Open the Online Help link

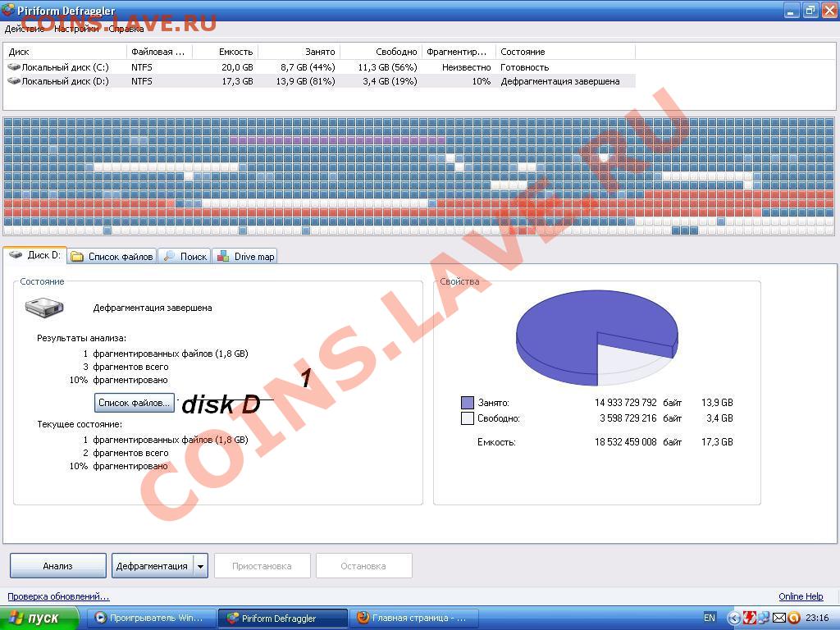(x=801, y=596)
